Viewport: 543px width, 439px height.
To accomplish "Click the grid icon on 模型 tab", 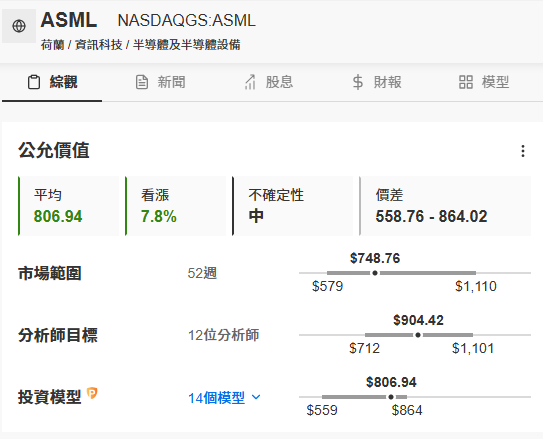I will pyautogui.click(x=466, y=82).
